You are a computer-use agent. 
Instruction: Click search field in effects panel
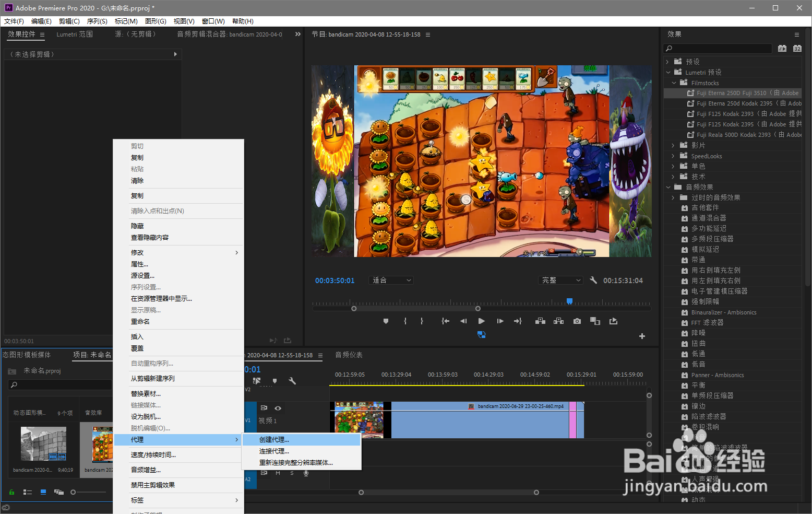tap(718, 49)
